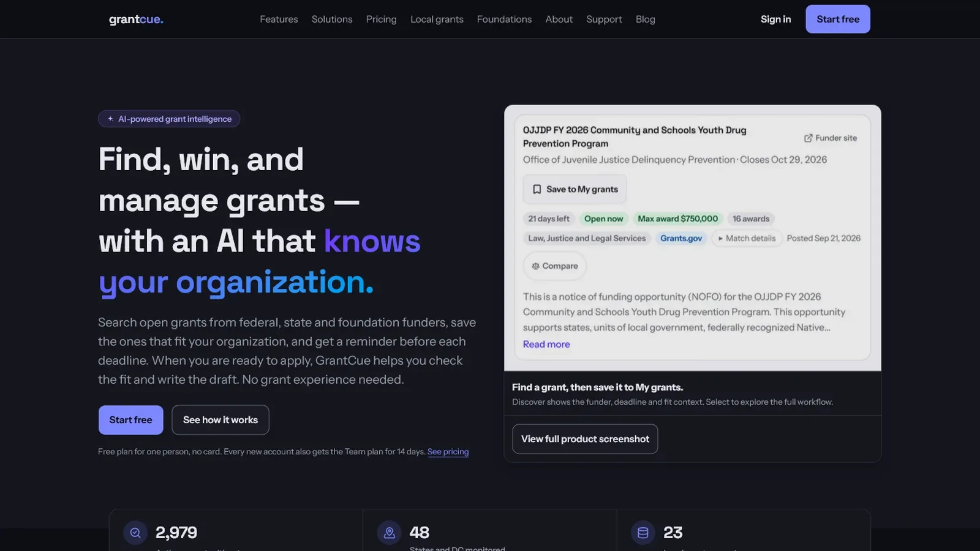
Task: Click the bookmark icon on Save to My grants
Action: (537, 189)
